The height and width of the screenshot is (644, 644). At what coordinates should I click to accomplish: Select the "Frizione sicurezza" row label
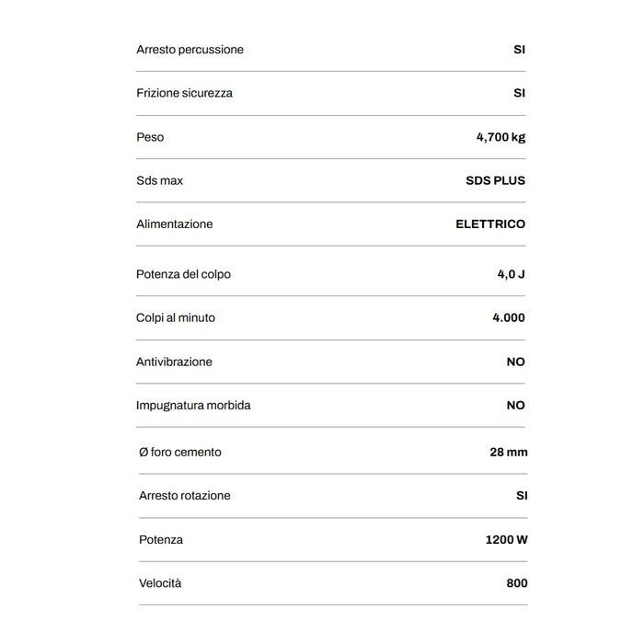[184, 93]
